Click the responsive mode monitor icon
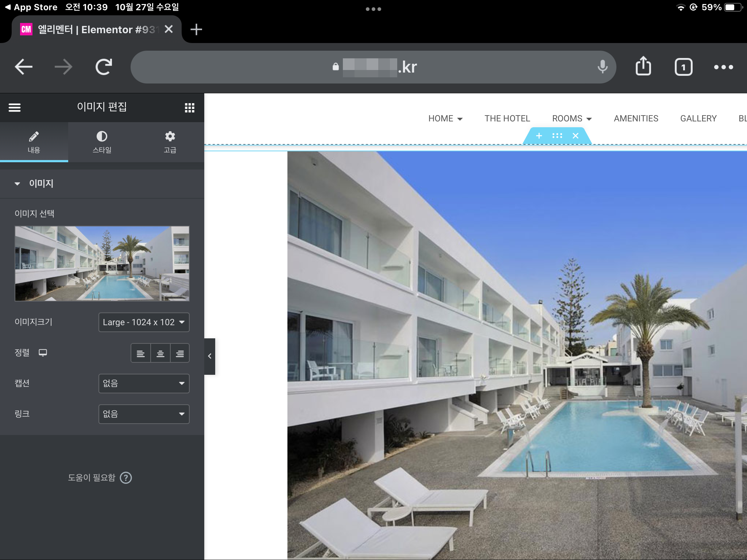Image resolution: width=747 pixels, height=560 pixels. tap(43, 353)
